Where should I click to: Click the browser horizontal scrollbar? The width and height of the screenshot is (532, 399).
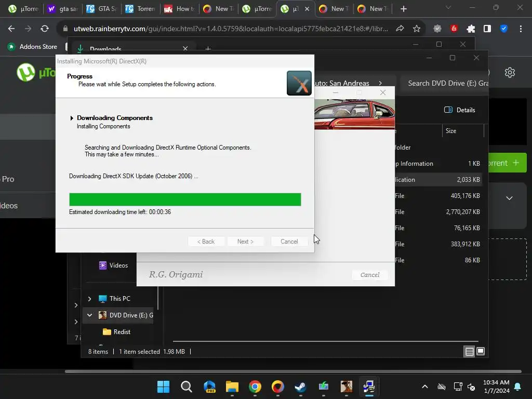pyautogui.click(x=293, y=371)
